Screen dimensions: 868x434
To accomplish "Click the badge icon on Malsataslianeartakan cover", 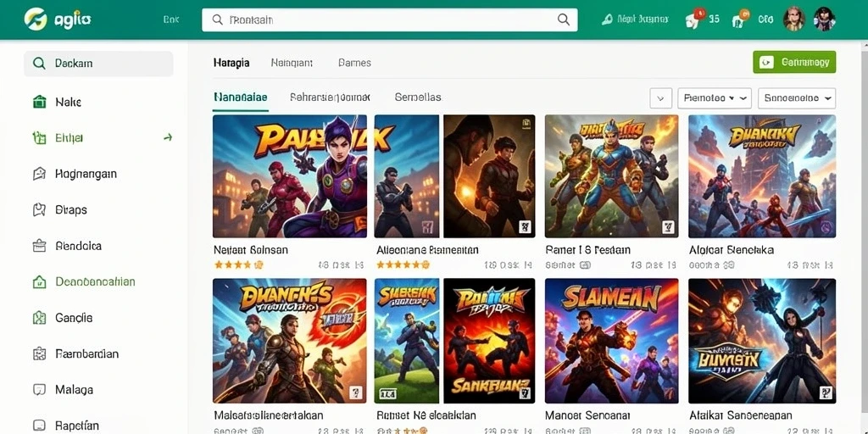I will tap(357, 392).
